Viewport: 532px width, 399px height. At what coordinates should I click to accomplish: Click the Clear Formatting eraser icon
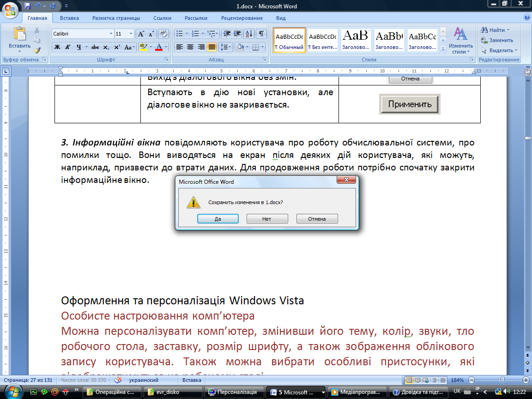coord(163,34)
